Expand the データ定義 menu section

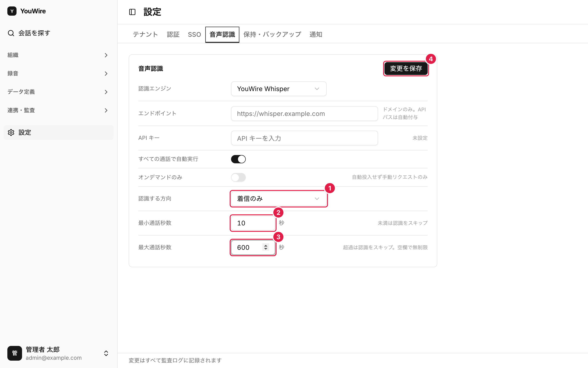pyautogui.click(x=58, y=92)
